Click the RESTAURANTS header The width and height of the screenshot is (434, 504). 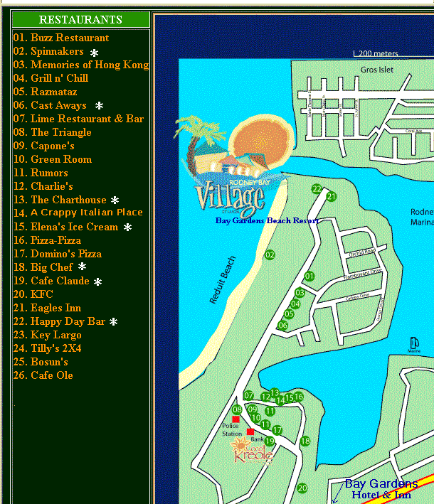click(80, 20)
